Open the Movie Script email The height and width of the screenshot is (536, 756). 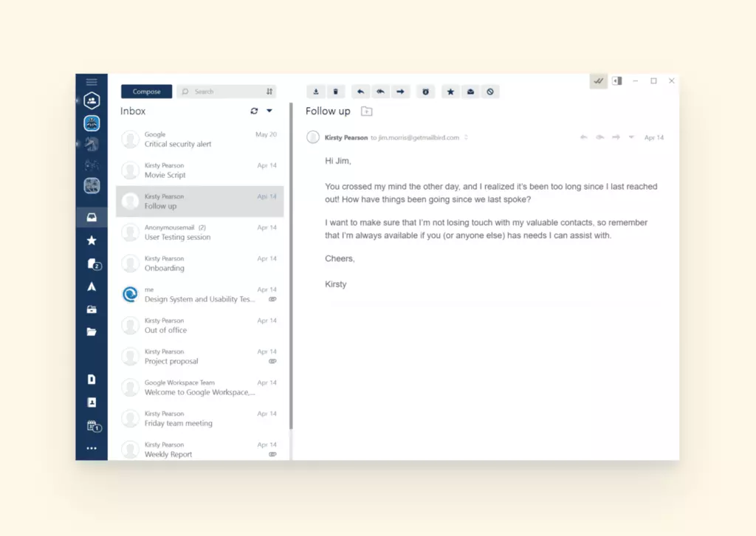[x=199, y=171]
